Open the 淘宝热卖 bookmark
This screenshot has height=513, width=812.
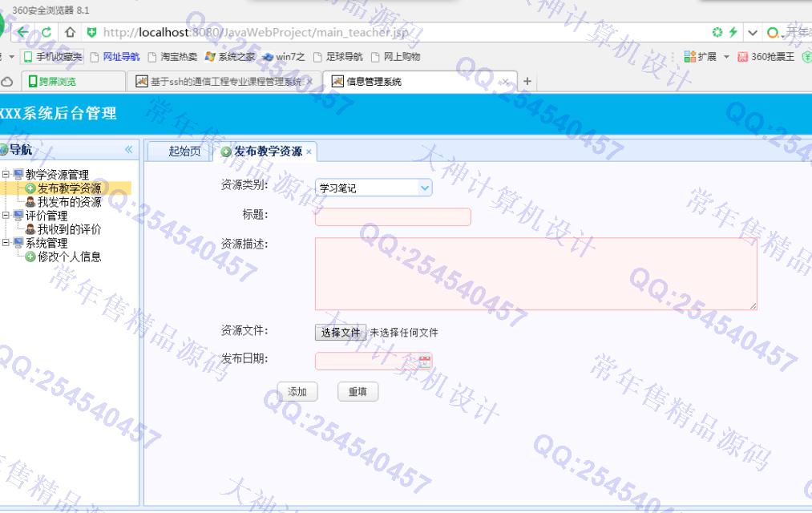pyautogui.click(x=172, y=56)
